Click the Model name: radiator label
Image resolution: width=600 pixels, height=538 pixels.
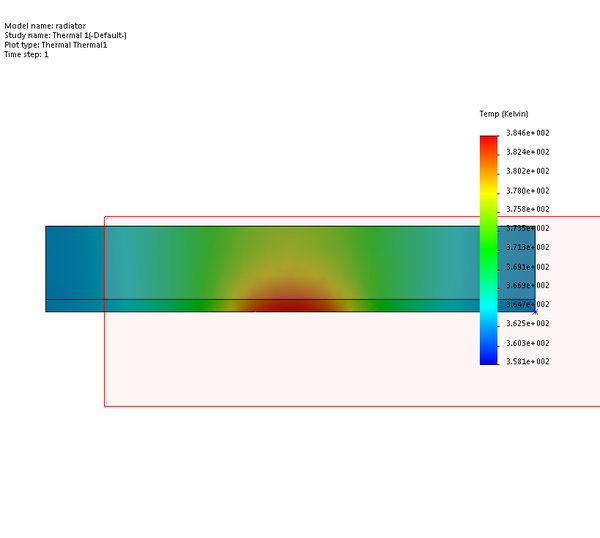(x=45, y=26)
